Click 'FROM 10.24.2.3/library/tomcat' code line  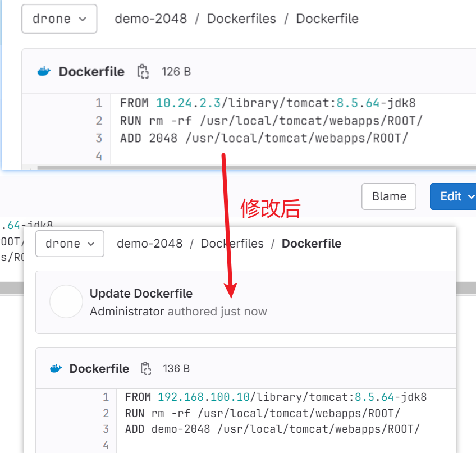(x=268, y=103)
